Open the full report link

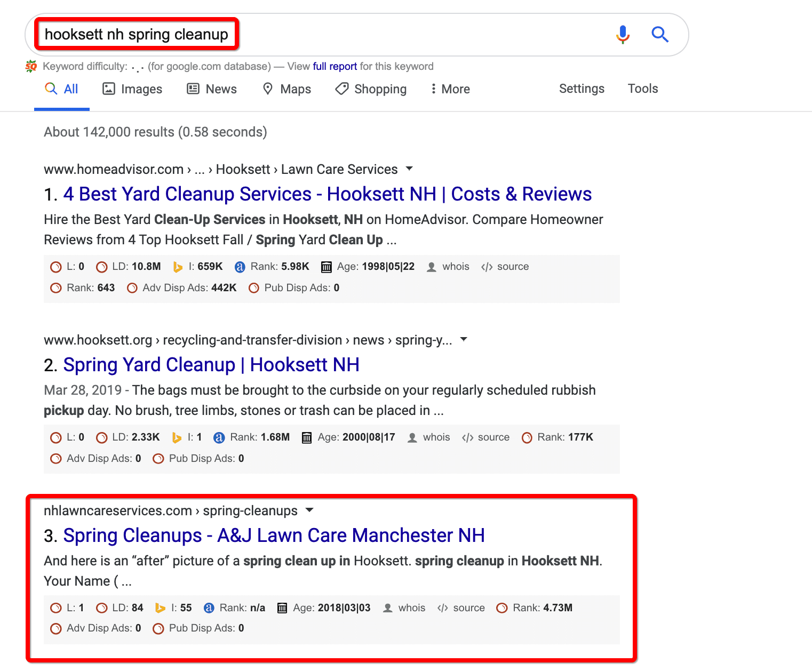click(x=335, y=66)
